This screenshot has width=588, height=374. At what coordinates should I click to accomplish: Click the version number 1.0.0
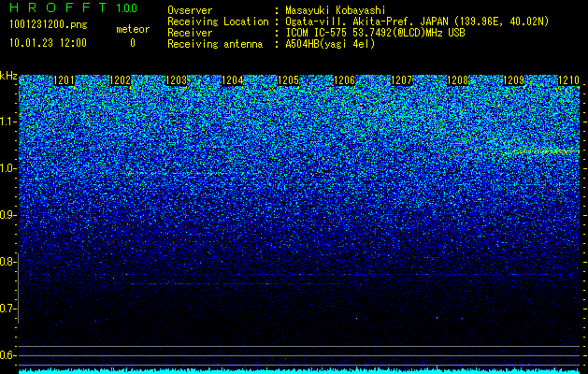127,7
